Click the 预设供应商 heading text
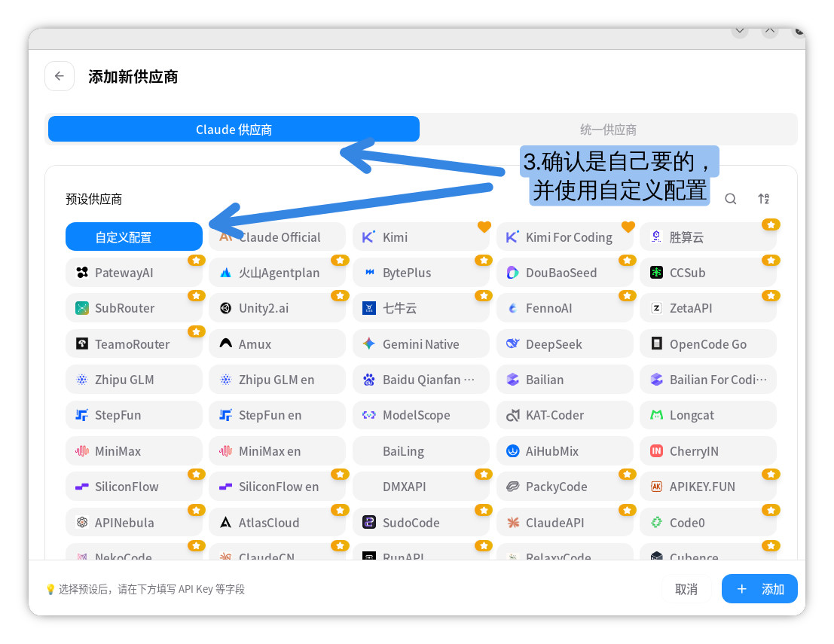The height and width of the screenshot is (644, 834). [x=93, y=200]
